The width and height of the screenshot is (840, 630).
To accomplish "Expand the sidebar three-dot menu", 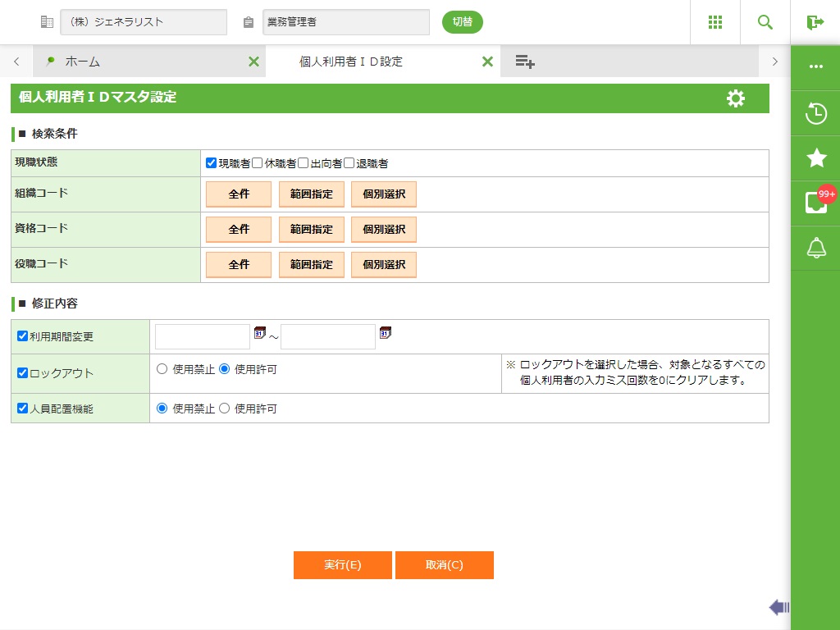I will point(815,67).
